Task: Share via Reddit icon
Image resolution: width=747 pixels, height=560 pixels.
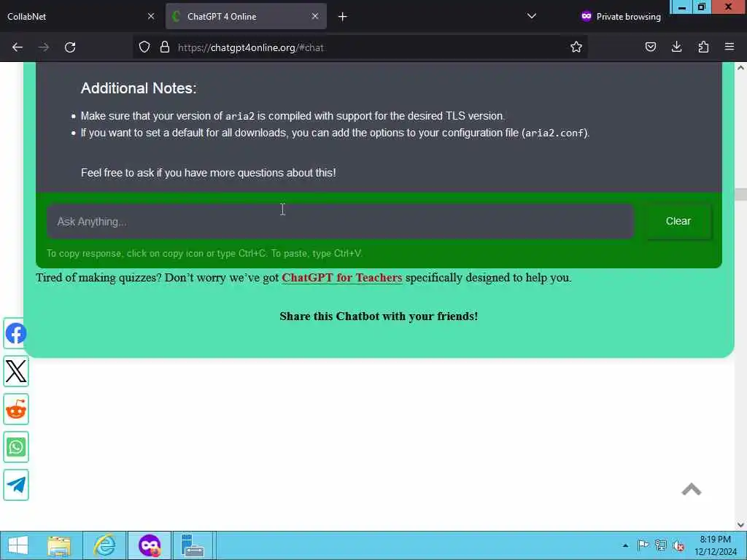Action: click(16, 409)
